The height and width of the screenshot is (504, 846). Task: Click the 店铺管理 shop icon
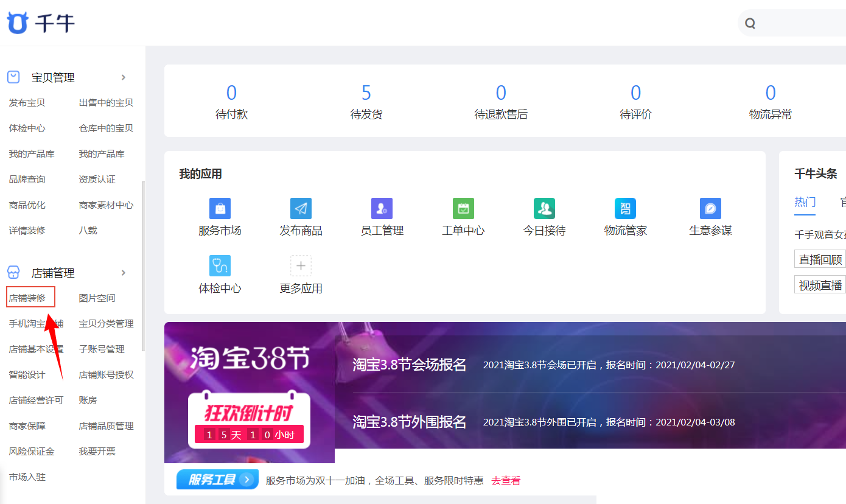tap(13, 273)
